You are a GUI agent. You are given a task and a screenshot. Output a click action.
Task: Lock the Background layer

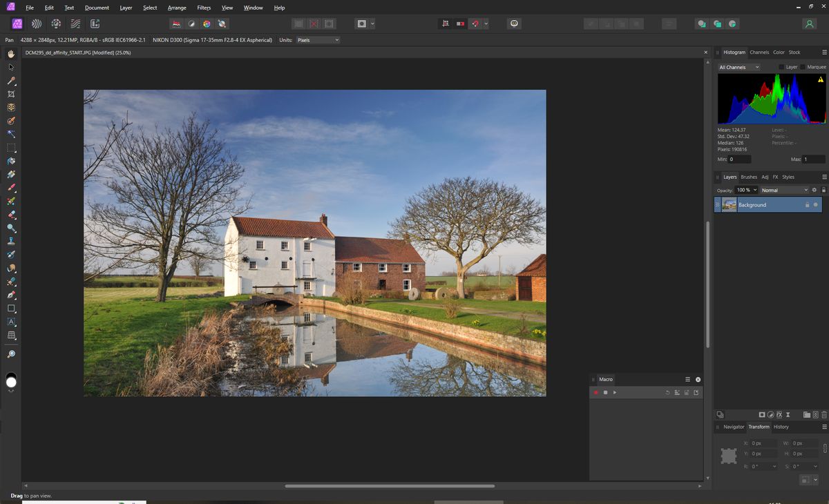[807, 204]
